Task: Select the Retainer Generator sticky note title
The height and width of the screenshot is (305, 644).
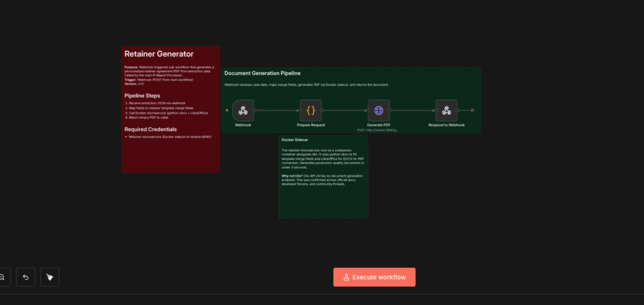Action: coord(158,54)
